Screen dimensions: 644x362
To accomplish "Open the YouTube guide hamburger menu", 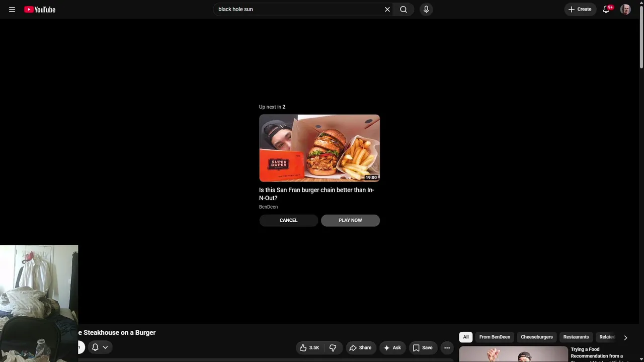I will pyautogui.click(x=12, y=10).
